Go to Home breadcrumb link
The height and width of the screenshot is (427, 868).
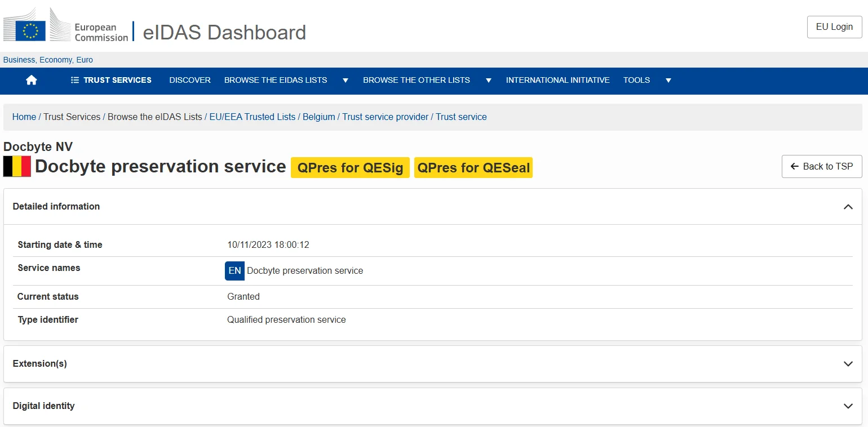(24, 117)
